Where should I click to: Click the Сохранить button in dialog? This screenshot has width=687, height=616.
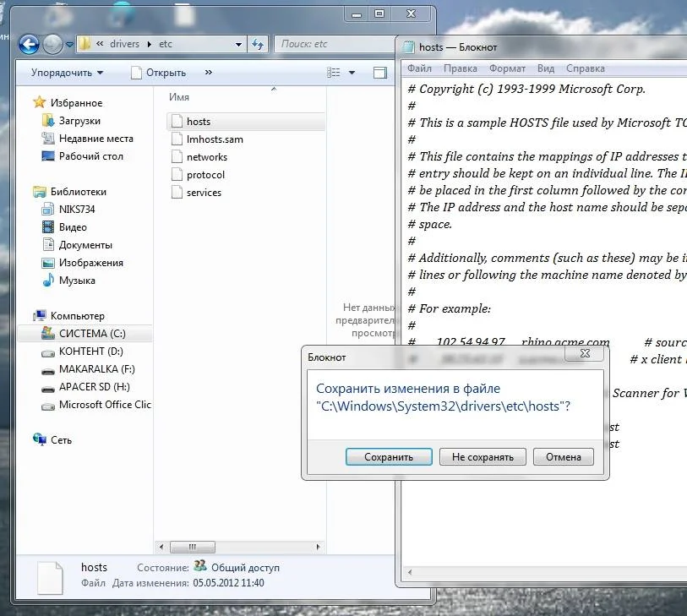[389, 457]
